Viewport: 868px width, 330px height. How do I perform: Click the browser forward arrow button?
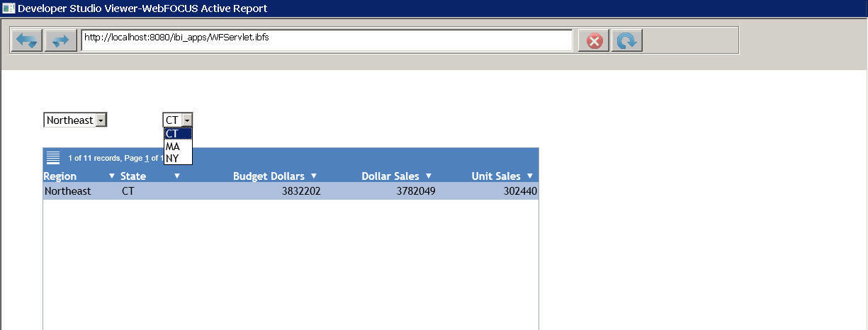point(61,40)
